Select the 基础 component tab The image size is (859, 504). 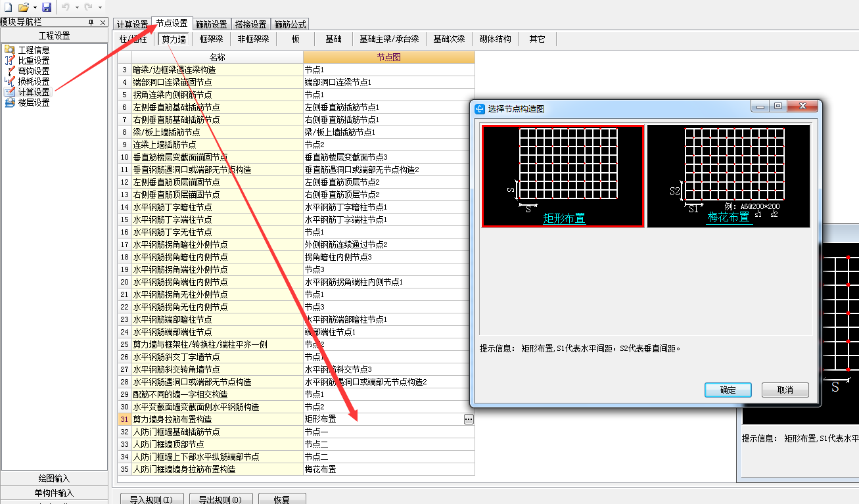click(x=334, y=39)
